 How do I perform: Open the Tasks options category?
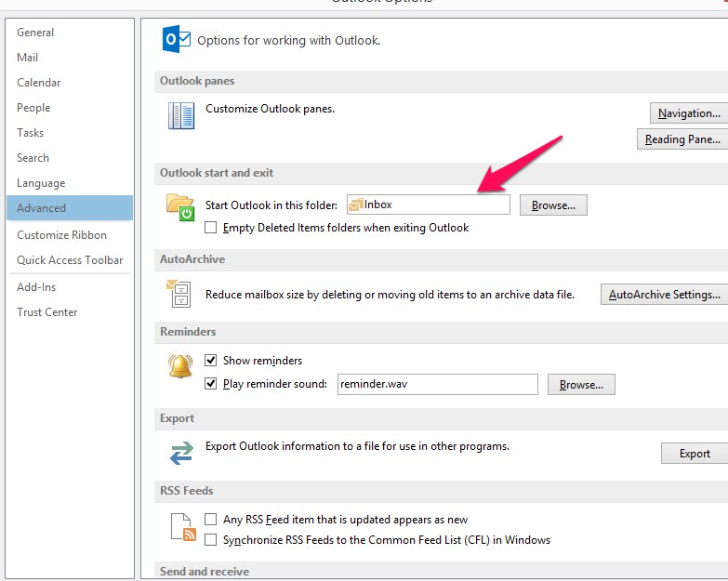70,133
